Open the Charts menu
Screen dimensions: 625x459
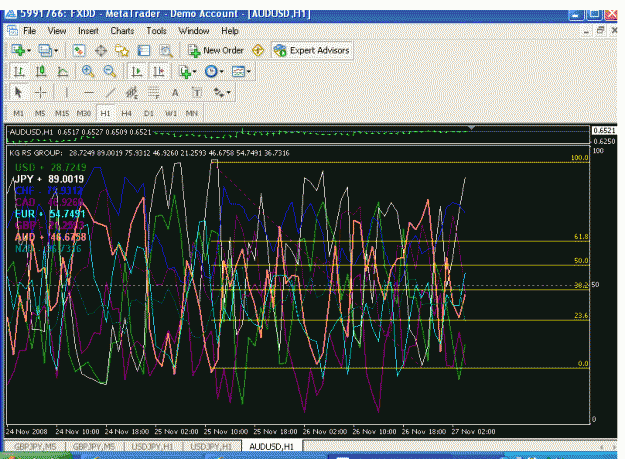pos(122,31)
